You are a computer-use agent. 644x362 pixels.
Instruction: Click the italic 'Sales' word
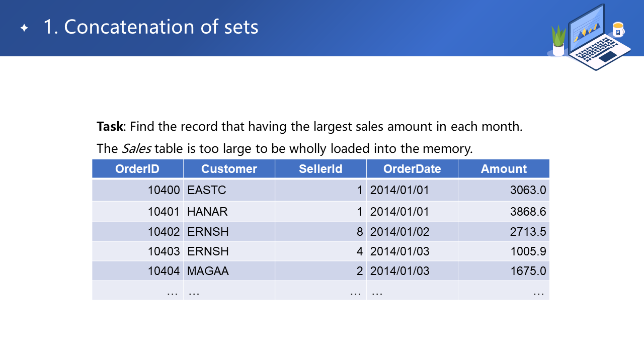coord(137,149)
